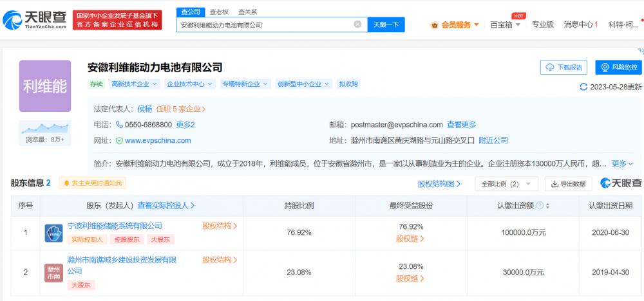Click the 拟收购 tag
Screen dimensions: 644x301
(348, 84)
